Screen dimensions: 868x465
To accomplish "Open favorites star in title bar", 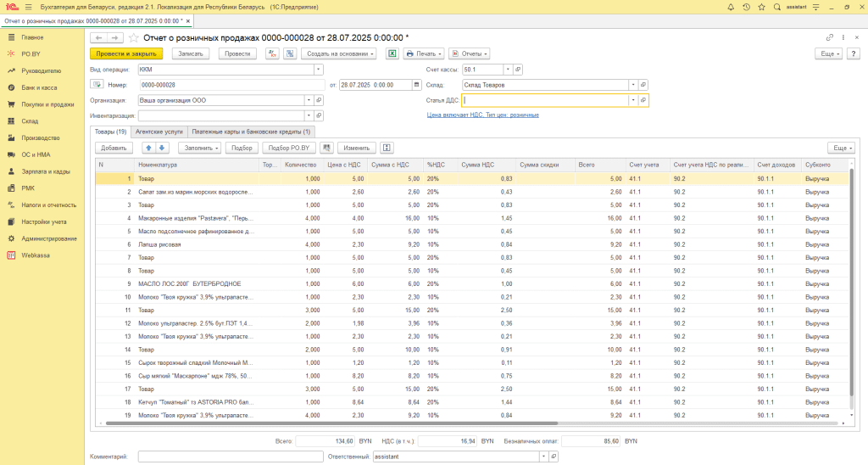I will coord(762,7).
